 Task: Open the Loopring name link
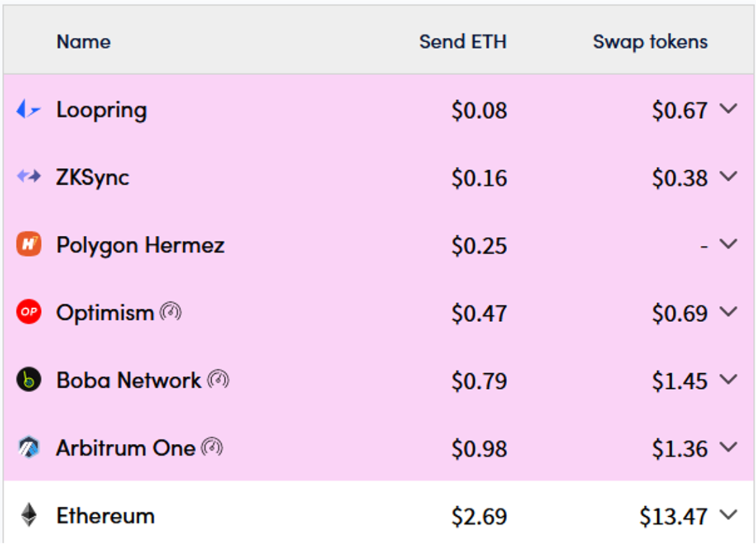[101, 110]
